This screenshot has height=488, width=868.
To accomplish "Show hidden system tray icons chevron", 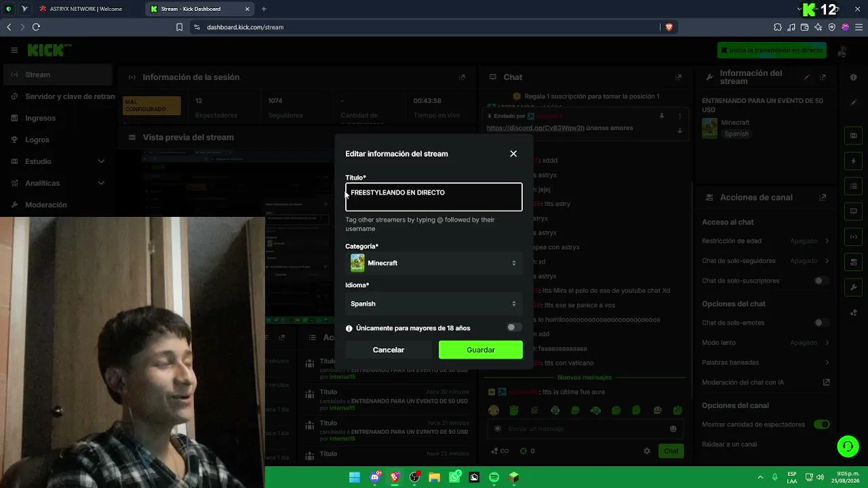I will tap(760, 477).
